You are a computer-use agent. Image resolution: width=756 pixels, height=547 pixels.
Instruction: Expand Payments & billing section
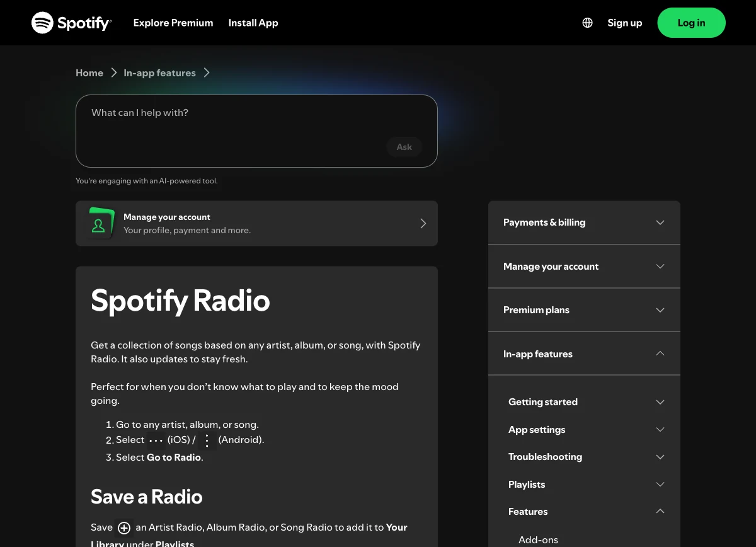(584, 222)
